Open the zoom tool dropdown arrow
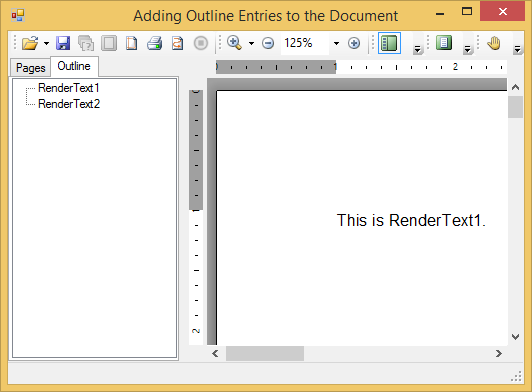Viewport: 532px width, 392px height. tap(251, 43)
